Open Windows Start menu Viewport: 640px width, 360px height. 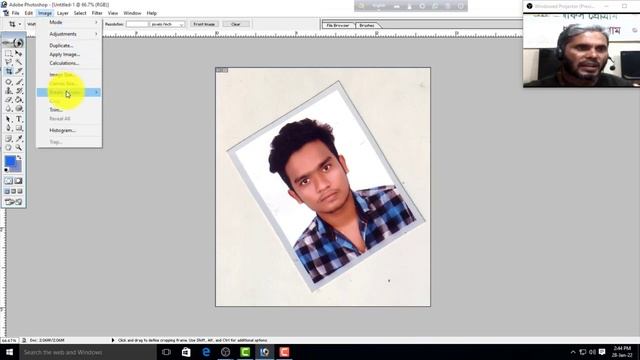coord(9,352)
